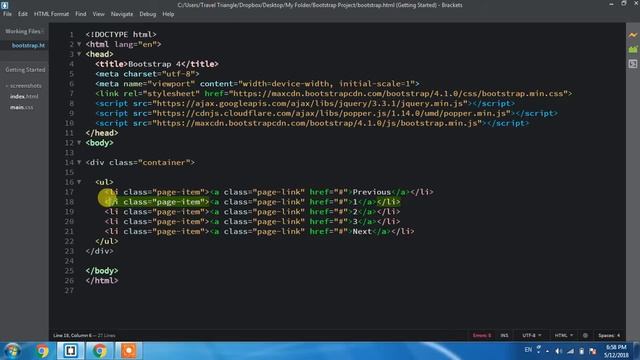Click the closing </html> tag
Screen dimensions: 640x360
pos(102,280)
